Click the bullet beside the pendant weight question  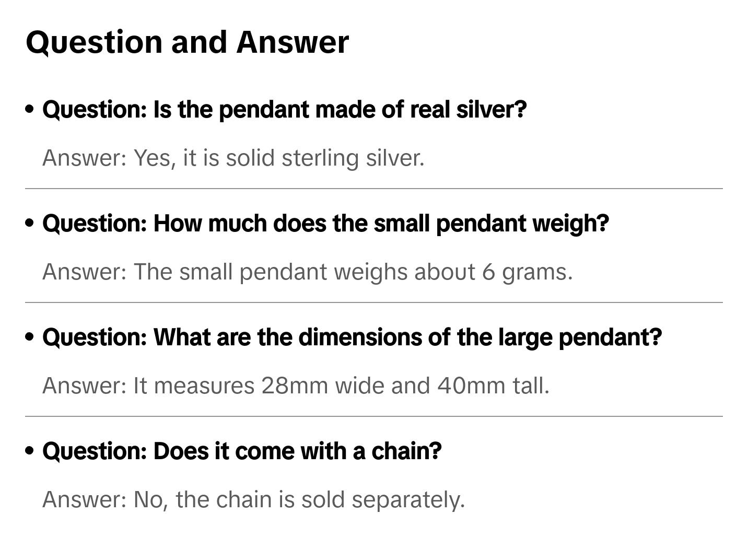click(x=30, y=223)
